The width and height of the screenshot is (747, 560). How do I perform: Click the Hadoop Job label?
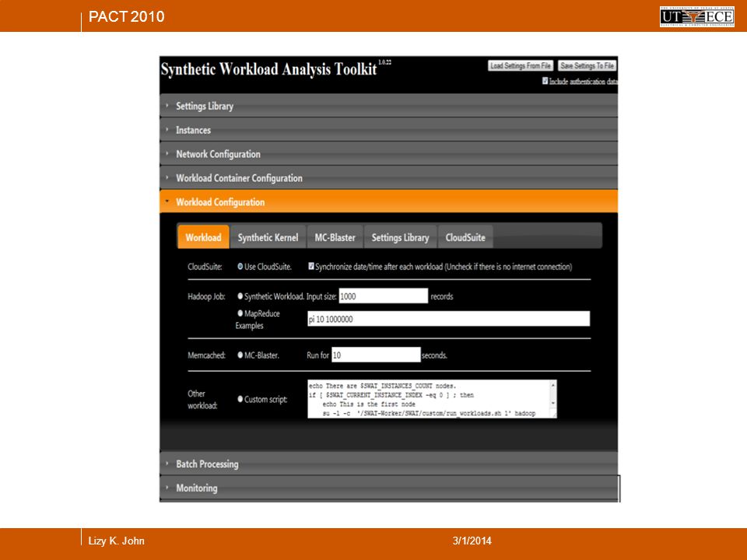[x=206, y=296]
